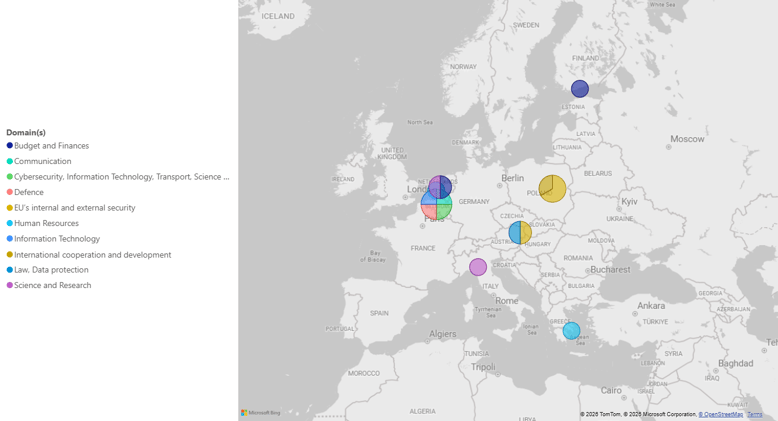Image resolution: width=778 pixels, height=421 pixels.
Task: Open the OpenStreetMap attribution link
Action: [x=720, y=414]
